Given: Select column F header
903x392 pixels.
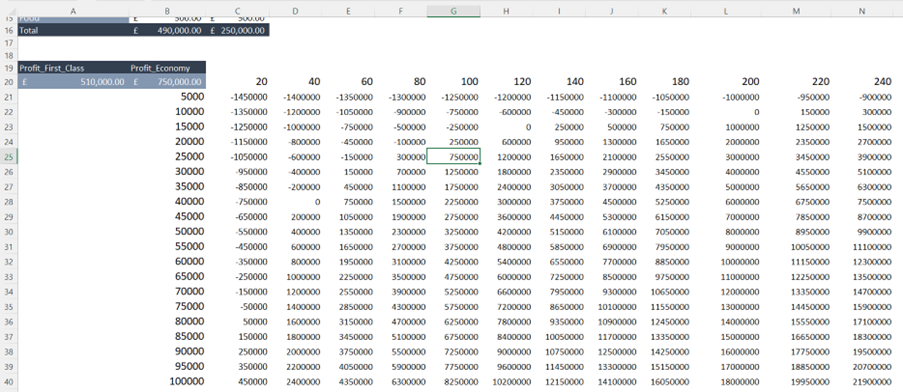Looking at the screenshot, I should pos(401,11).
